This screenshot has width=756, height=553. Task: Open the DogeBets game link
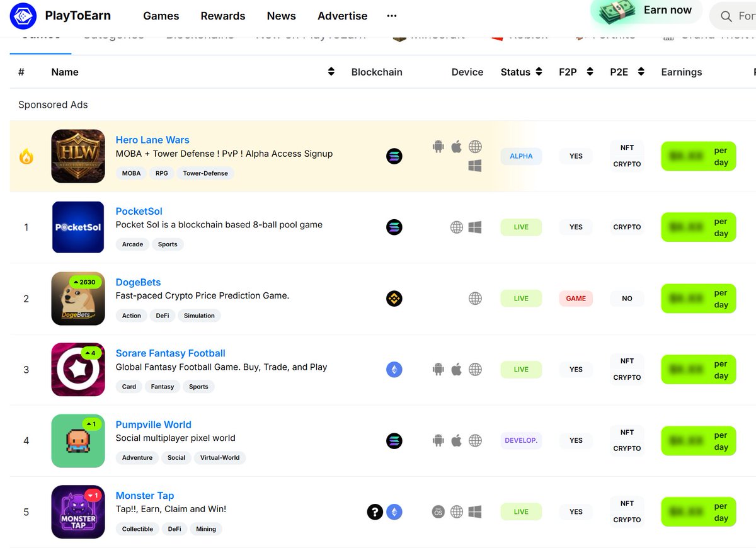coord(138,282)
